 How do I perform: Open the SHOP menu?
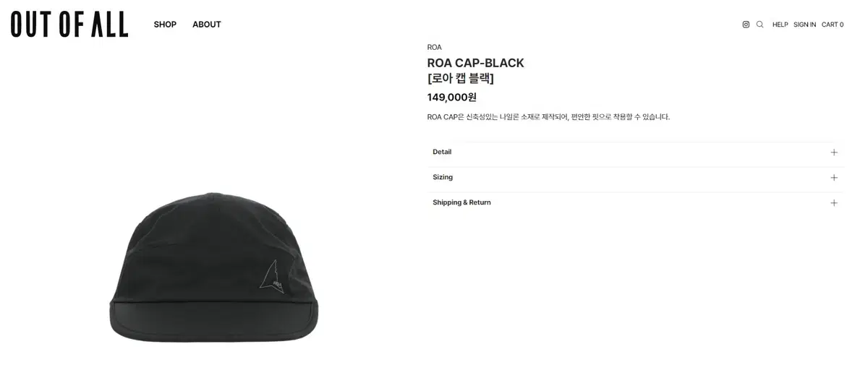coord(165,25)
